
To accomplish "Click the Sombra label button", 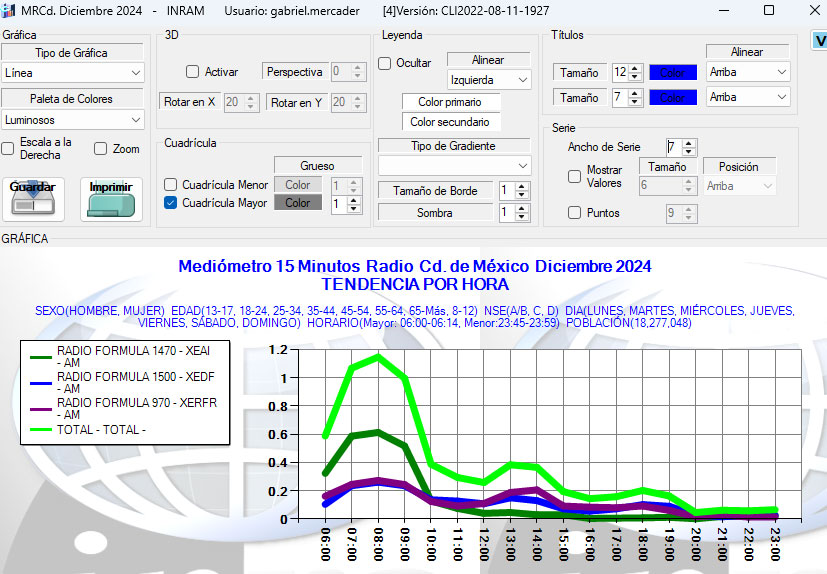I will click(x=435, y=213).
